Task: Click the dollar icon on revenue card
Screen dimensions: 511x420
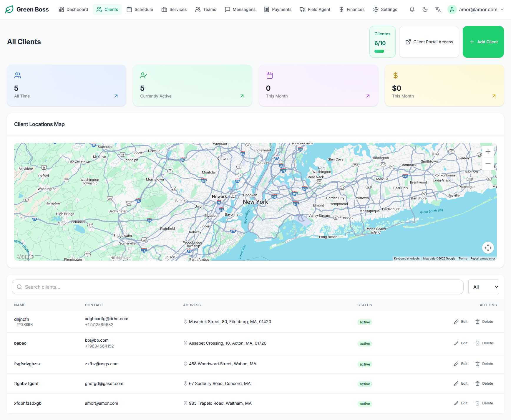Action: (x=396, y=75)
